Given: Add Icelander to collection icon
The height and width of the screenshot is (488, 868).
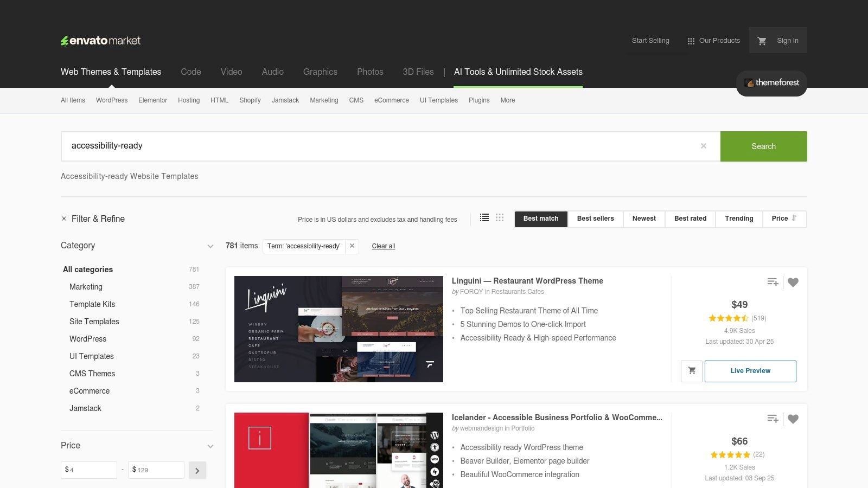Looking at the screenshot, I should pyautogui.click(x=773, y=419).
